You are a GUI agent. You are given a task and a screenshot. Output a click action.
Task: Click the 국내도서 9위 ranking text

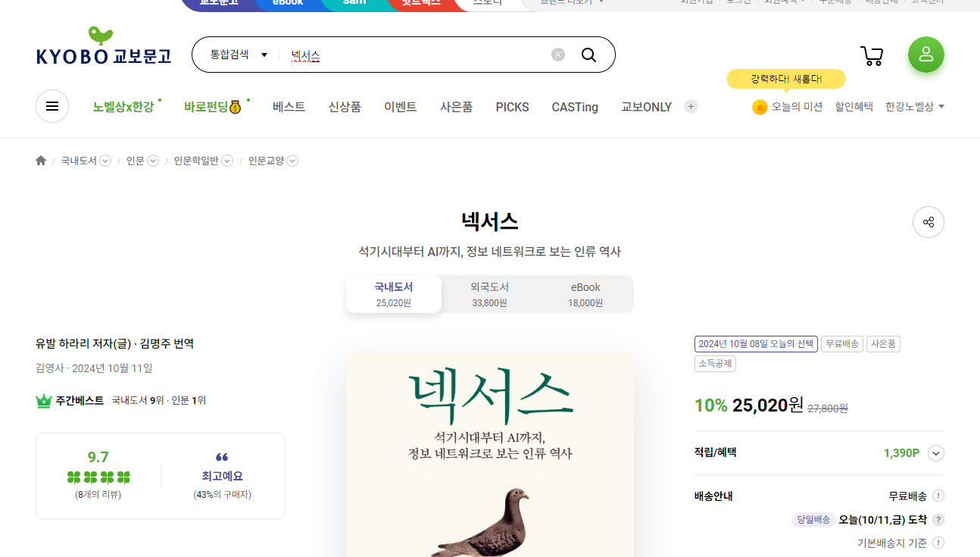(138, 400)
